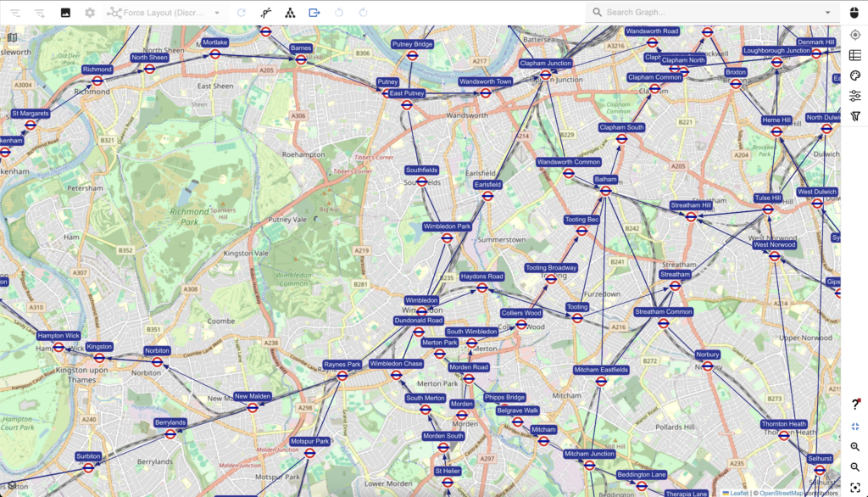The width and height of the screenshot is (868, 497).
Task: Click the undo rotate-left icon
Action: 339,13
